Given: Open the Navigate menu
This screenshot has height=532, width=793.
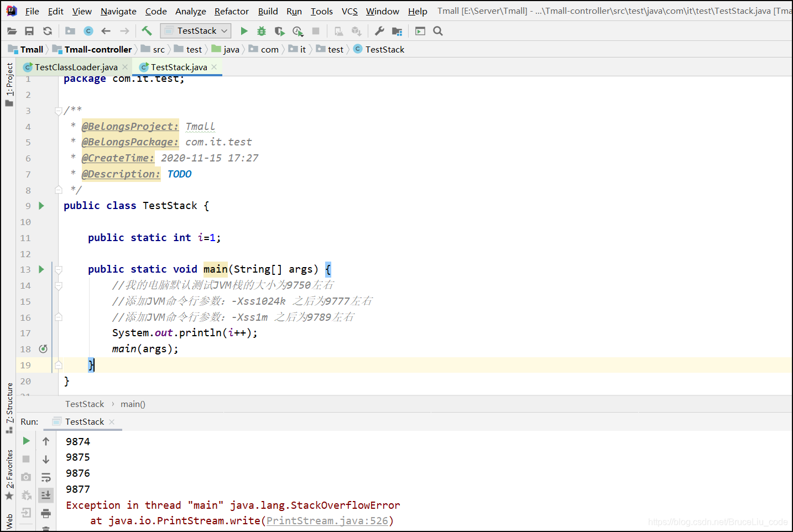Looking at the screenshot, I should point(118,11).
